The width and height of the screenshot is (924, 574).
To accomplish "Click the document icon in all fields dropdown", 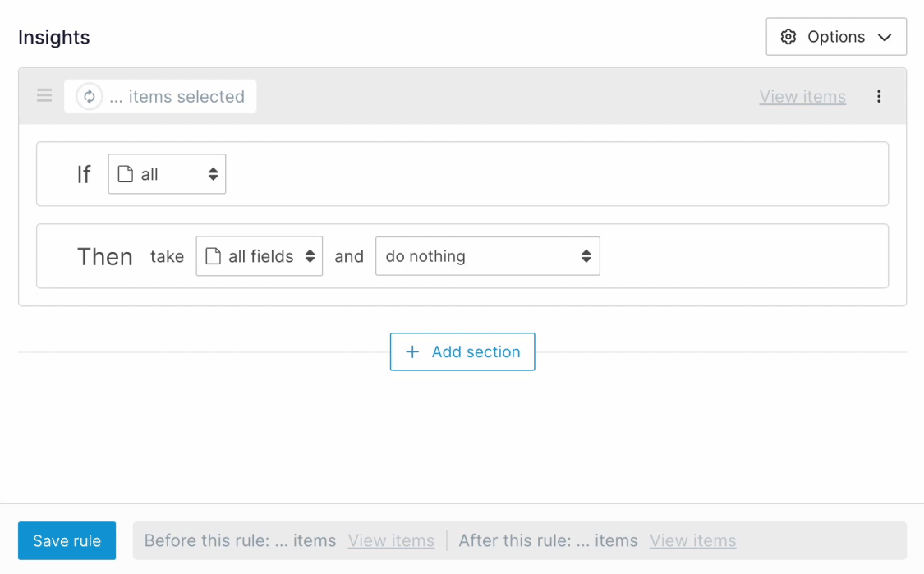I will pyautogui.click(x=213, y=256).
